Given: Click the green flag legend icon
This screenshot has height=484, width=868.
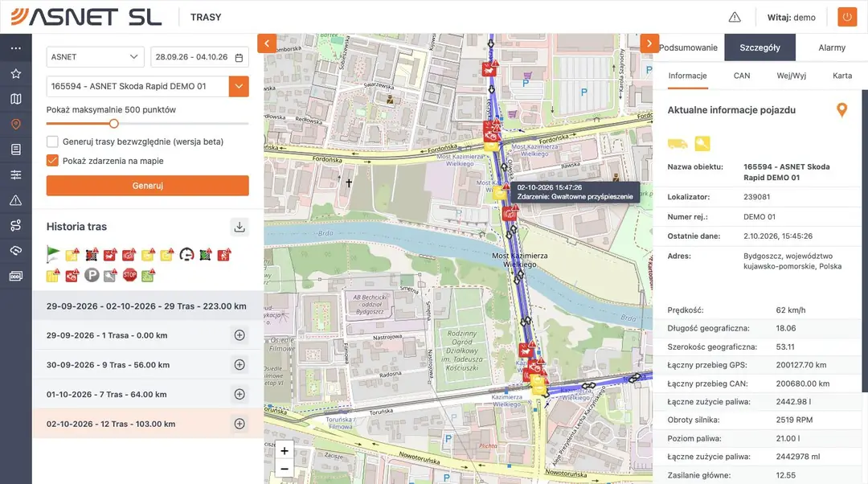Looking at the screenshot, I should (x=53, y=254).
